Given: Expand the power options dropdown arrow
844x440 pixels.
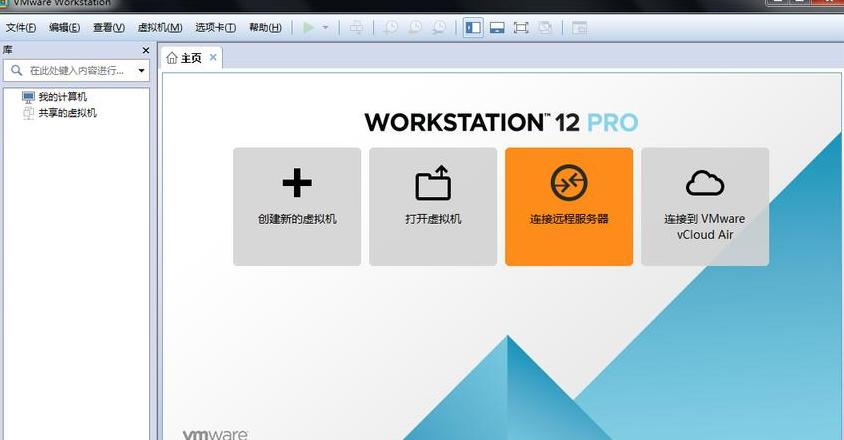Looking at the screenshot, I should (325, 27).
